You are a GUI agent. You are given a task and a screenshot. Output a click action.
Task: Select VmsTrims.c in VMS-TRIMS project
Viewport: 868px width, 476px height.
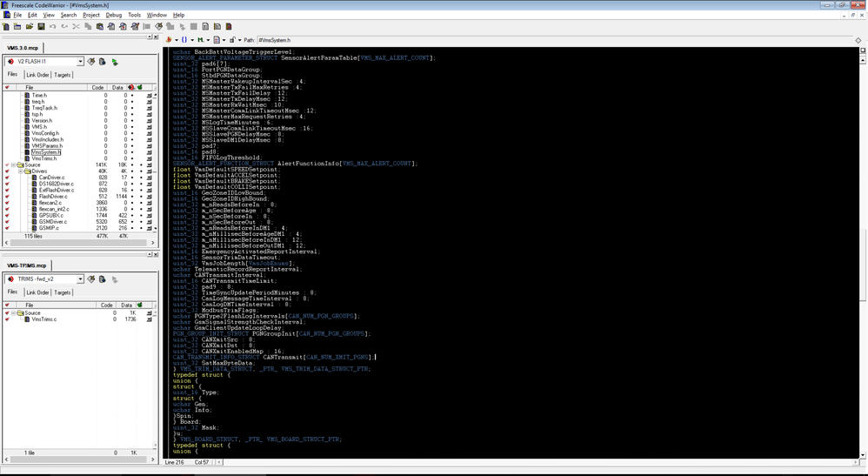pos(43,319)
